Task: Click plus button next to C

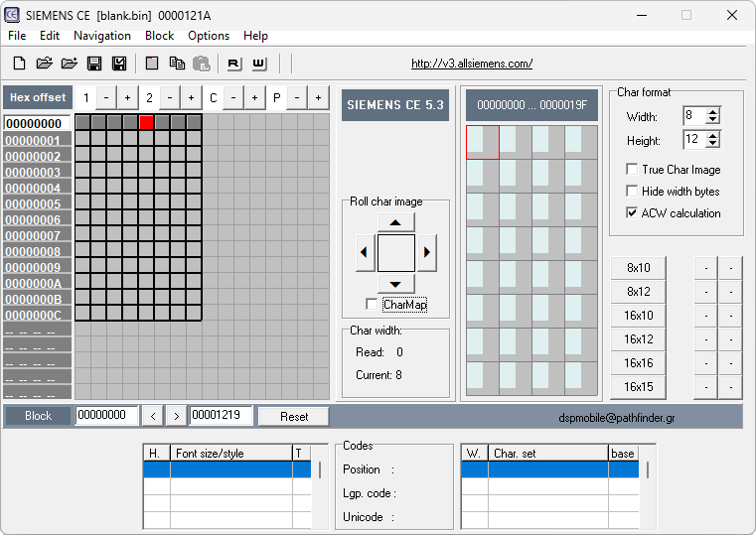Action: [x=255, y=97]
